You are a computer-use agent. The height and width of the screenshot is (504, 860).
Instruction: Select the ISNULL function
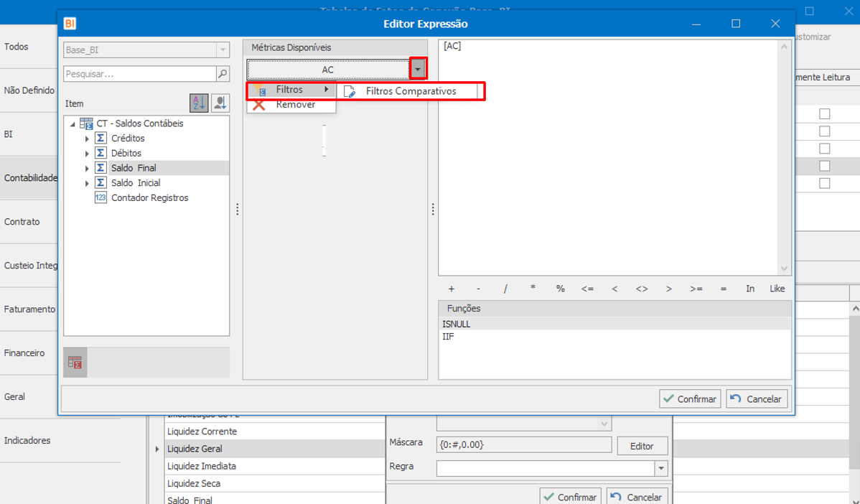click(614, 324)
